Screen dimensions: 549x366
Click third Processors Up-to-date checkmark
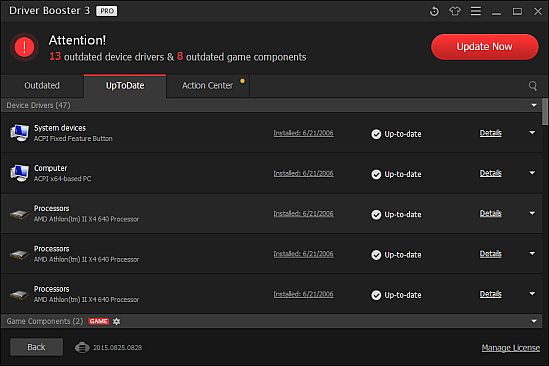click(376, 295)
